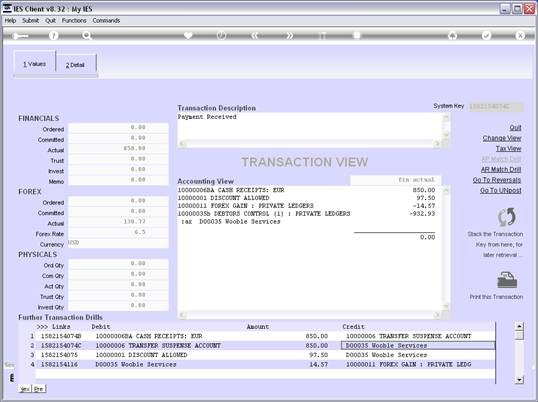Click the double right arrow icon

[289, 36]
